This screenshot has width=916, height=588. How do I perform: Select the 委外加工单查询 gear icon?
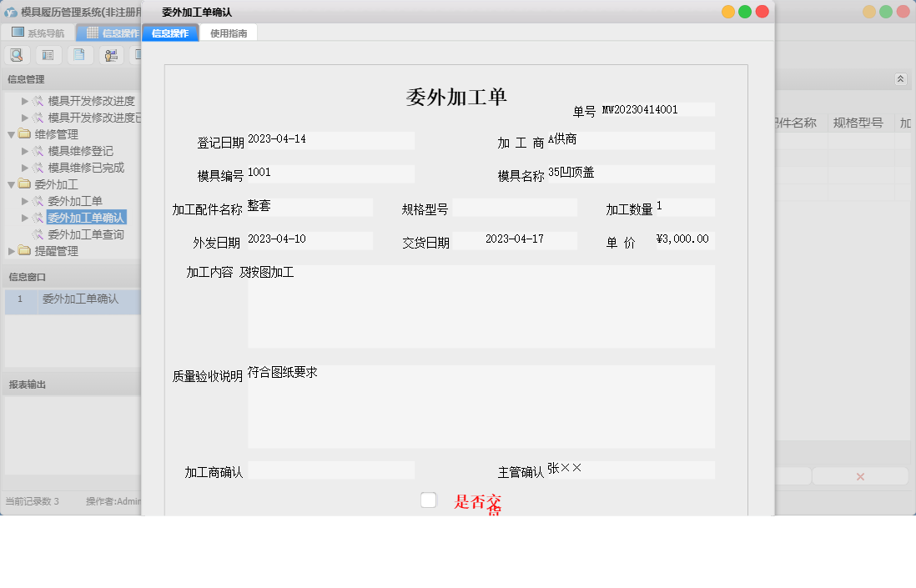pyautogui.click(x=38, y=234)
